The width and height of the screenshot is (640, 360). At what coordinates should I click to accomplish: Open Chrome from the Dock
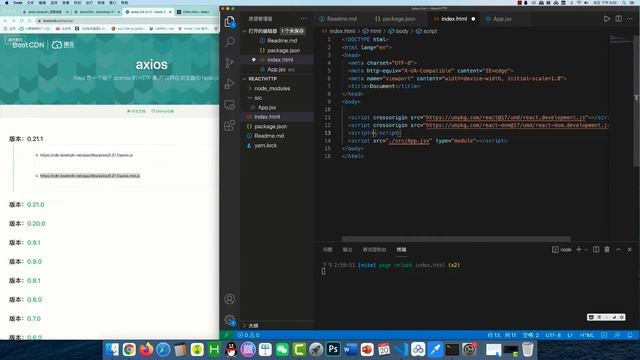click(x=129, y=350)
